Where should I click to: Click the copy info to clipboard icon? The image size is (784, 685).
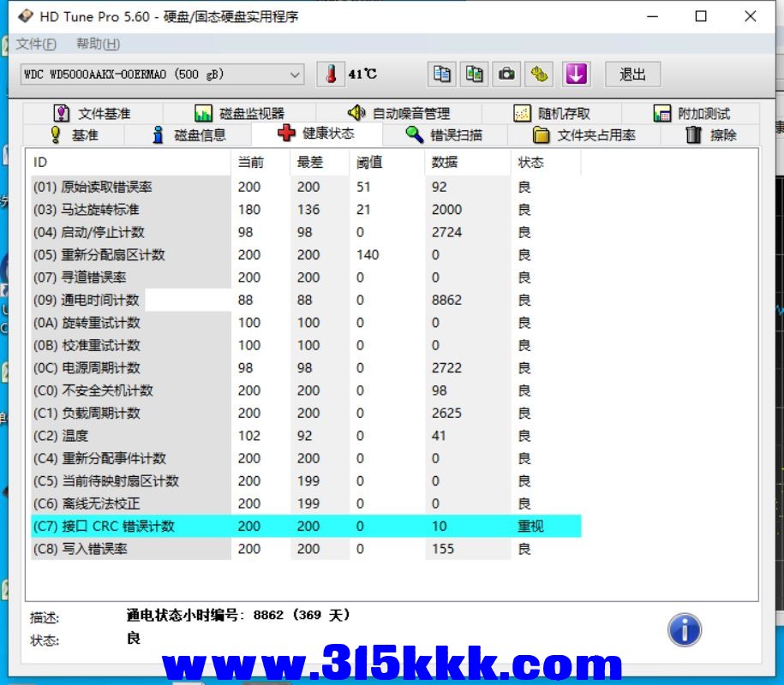pyautogui.click(x=441, y=74)
